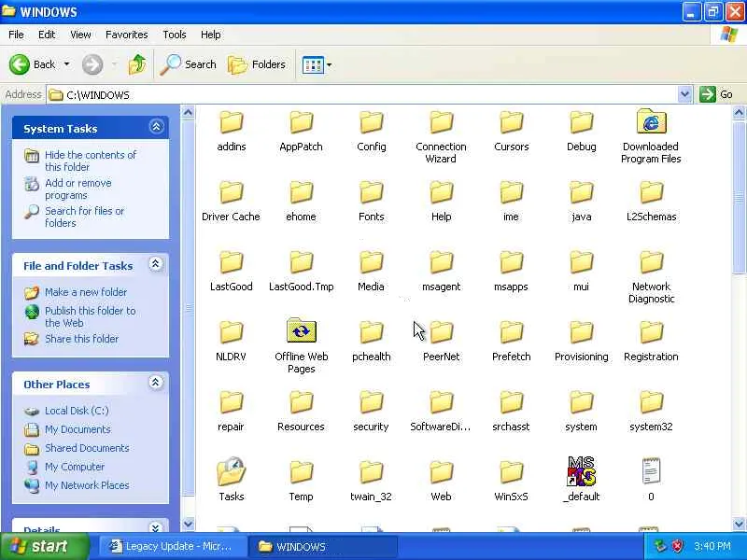Open the File menu
747x560 pixels.
pyautogui.click(x=16, y=35)
